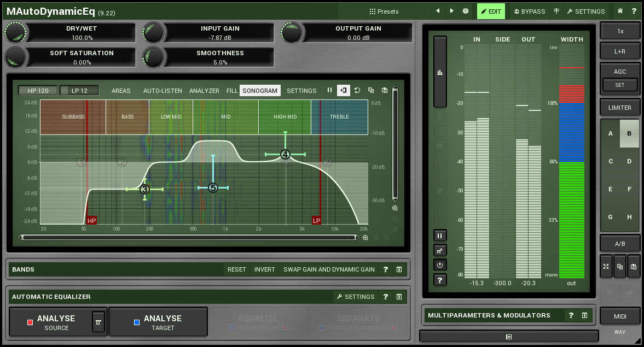The image size is (644, 347).
Task: Click the red LP marker on the graph
Action: point(316,221)
